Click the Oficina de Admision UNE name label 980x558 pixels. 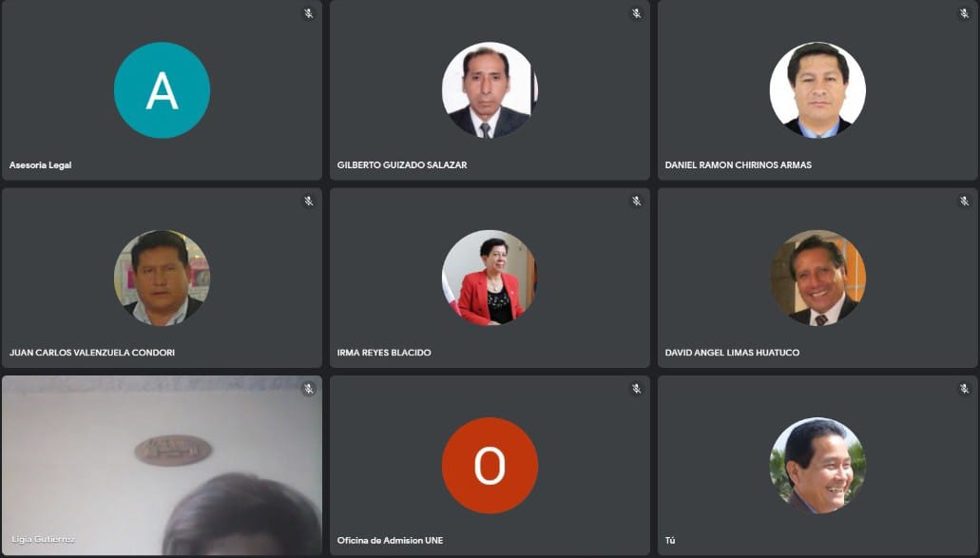390,540
